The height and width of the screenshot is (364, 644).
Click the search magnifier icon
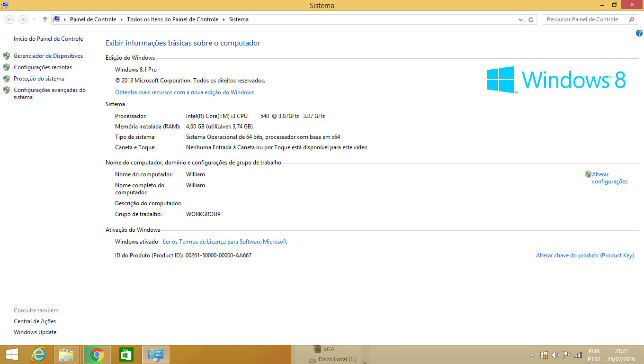(x=632, y=19)
